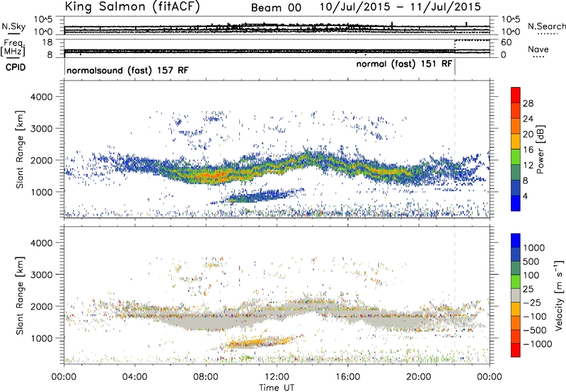Click the '12:00' time tick label

tap(277, 377)
